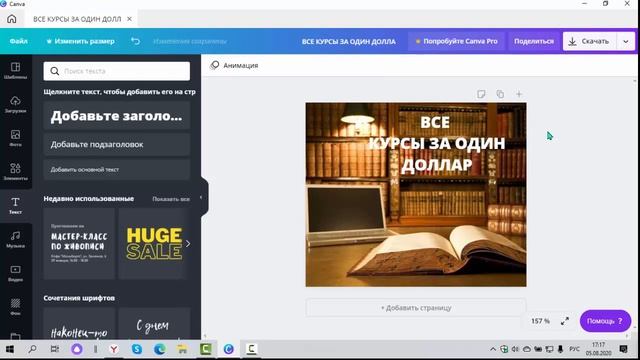Click Show all (Показать все) link

(171, 199)
